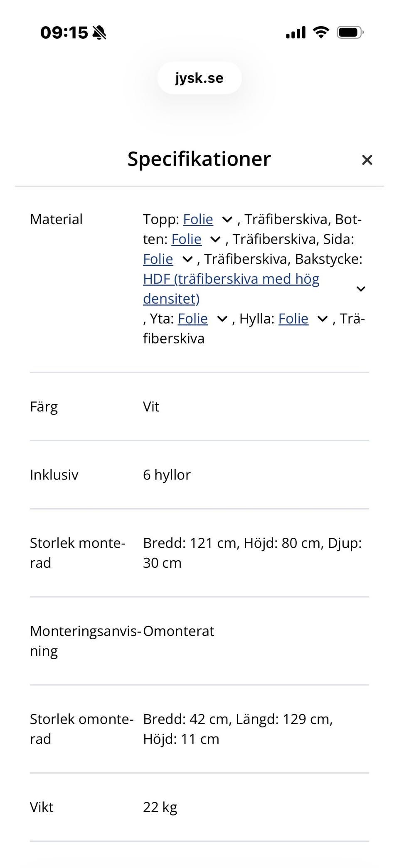Open the Yta Folie material link
Viewport: 399px width, 868px height.
coord(192,319)
